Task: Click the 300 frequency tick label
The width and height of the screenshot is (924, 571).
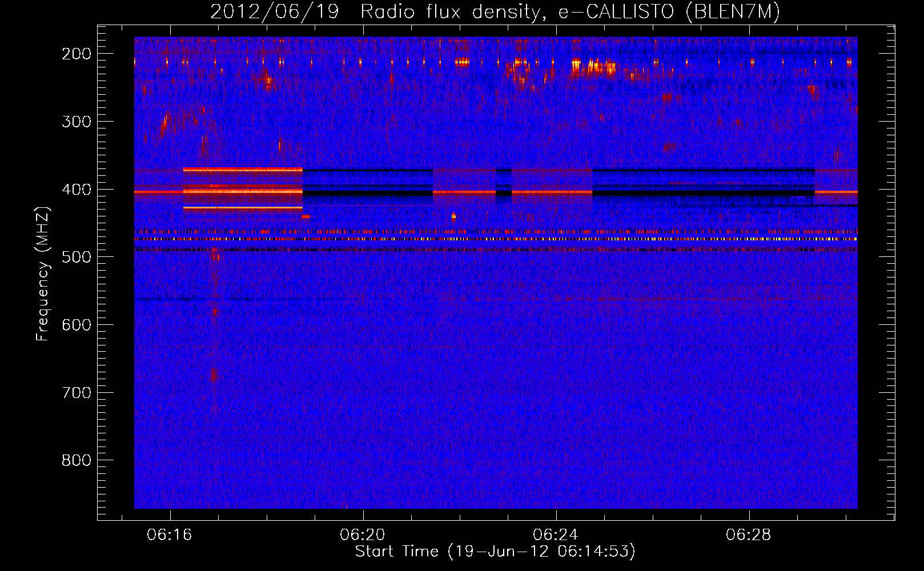Action: (x=77, y=122)
